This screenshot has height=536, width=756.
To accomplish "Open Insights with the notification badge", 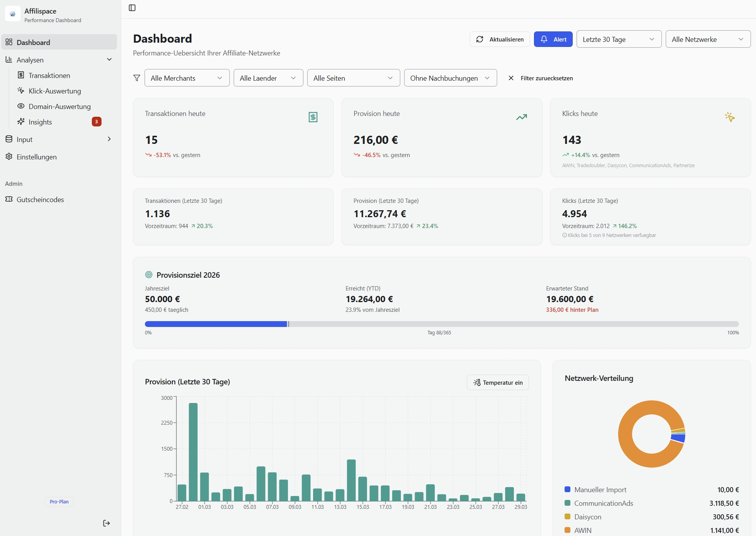I will point(40,122).
